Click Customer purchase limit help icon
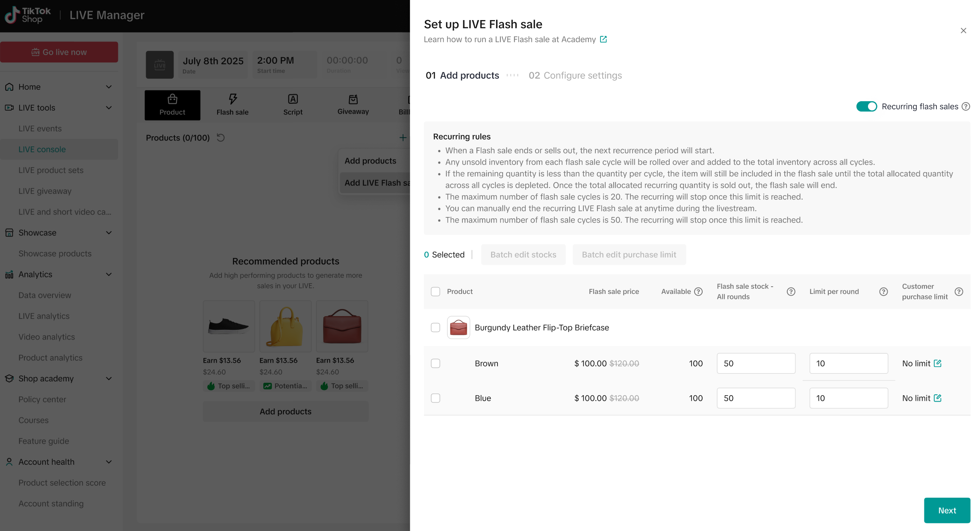This screenshot has height=531, width=980. coord(959,291)
